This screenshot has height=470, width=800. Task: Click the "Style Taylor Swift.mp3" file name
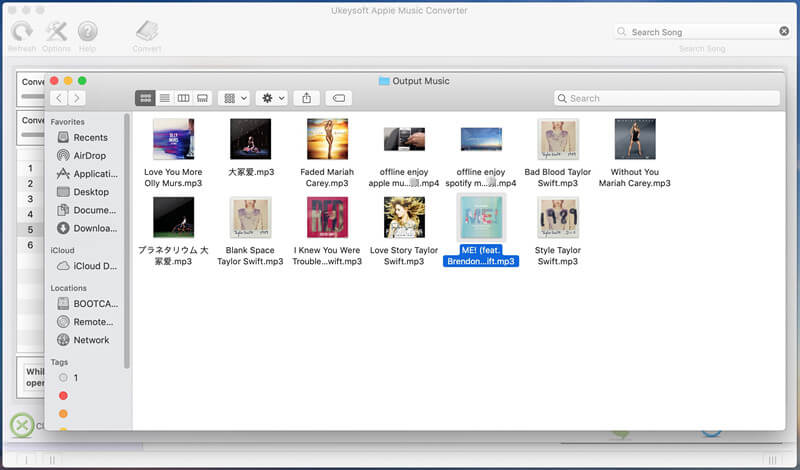point(558,256)
